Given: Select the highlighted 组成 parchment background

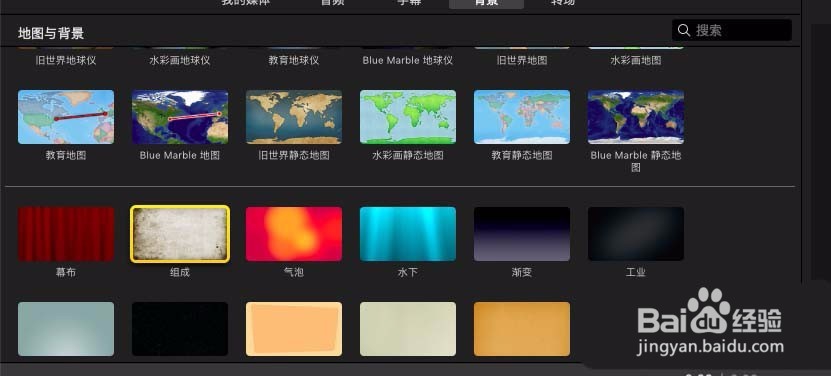Looking at the screenshot, I should point(180,234).
